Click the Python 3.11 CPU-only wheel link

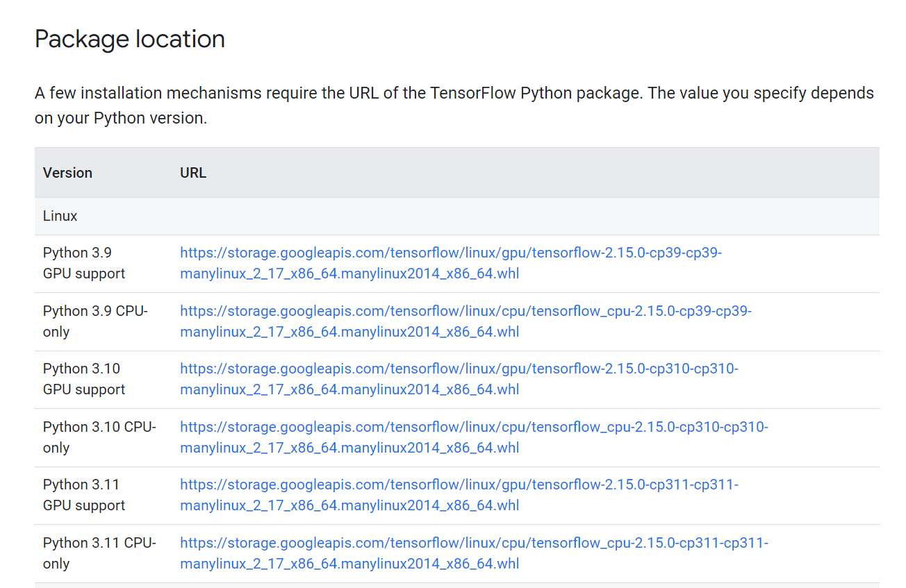point(474,543)
